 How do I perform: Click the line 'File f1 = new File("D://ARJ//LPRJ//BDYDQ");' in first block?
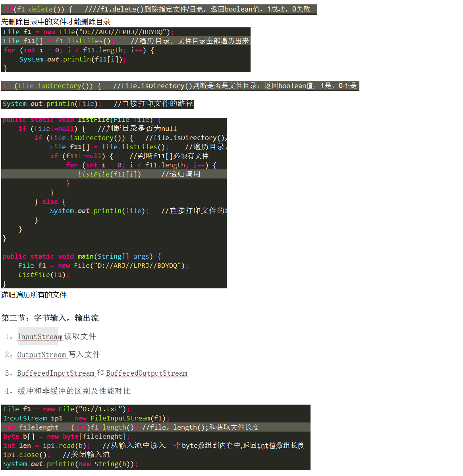pos(89,32)
